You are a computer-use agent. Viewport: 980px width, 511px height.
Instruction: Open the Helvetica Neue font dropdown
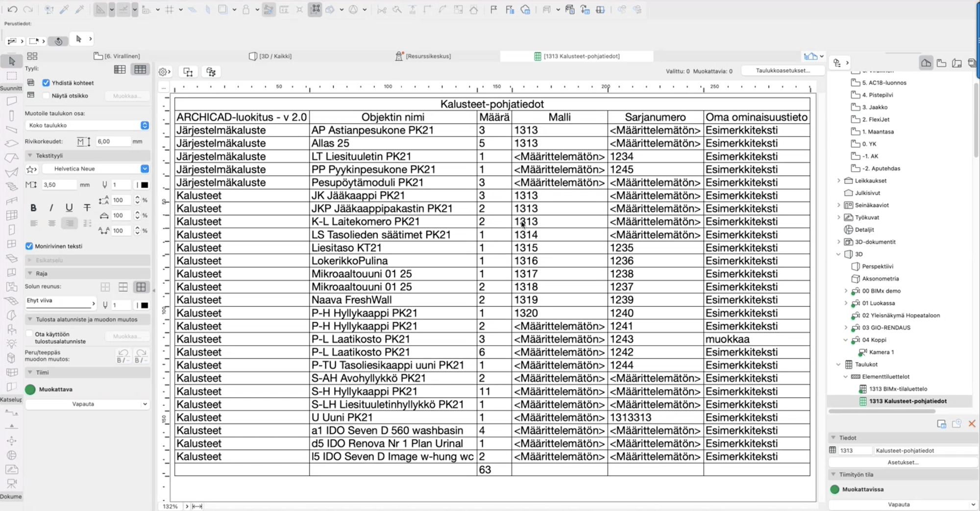[96, 169]
